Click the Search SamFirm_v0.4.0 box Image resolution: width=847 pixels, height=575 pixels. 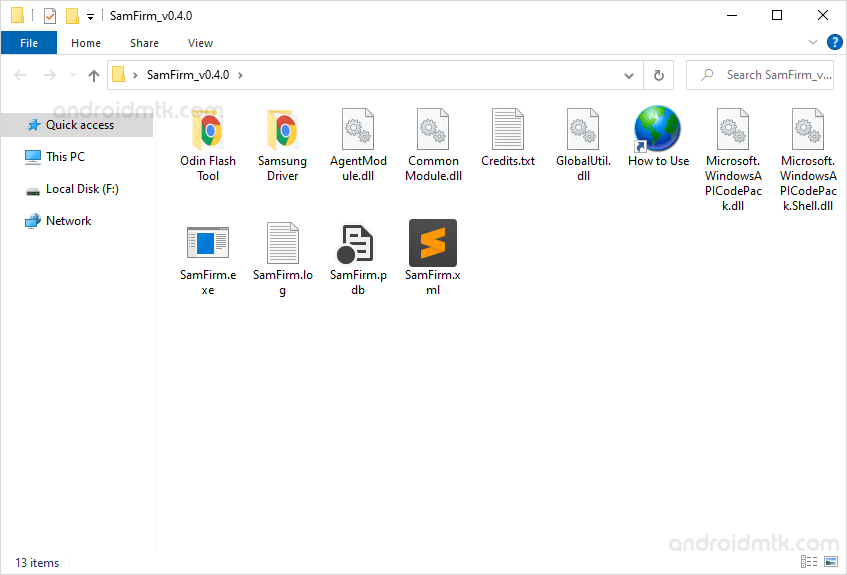[x=760, y=75]
